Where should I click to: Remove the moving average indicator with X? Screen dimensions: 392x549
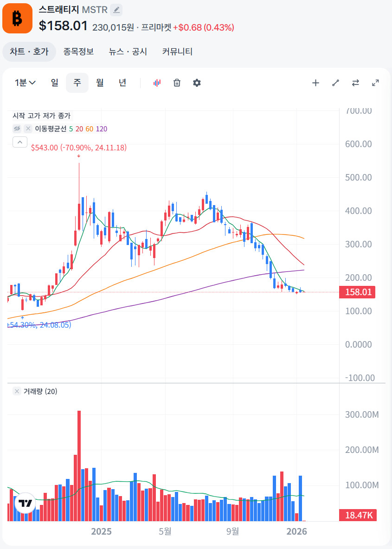[x=28, y=129]
